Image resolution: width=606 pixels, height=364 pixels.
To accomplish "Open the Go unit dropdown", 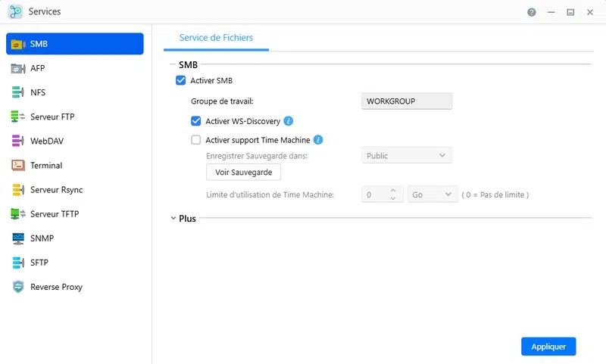I will (x=433, y=194).
